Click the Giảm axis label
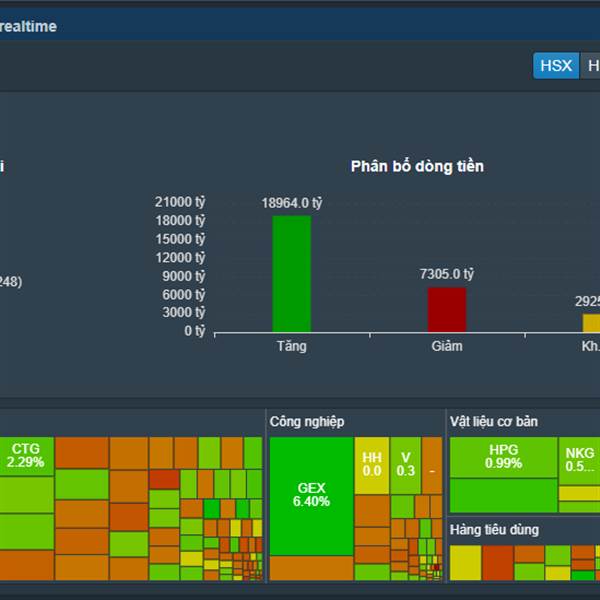This screenshot has height=600, width=600. (447, 346)
